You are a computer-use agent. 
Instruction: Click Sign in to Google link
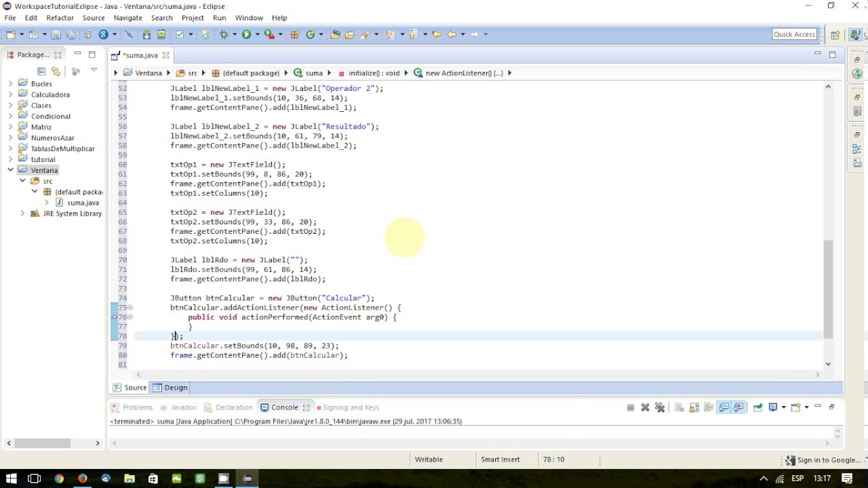(829, 460)
